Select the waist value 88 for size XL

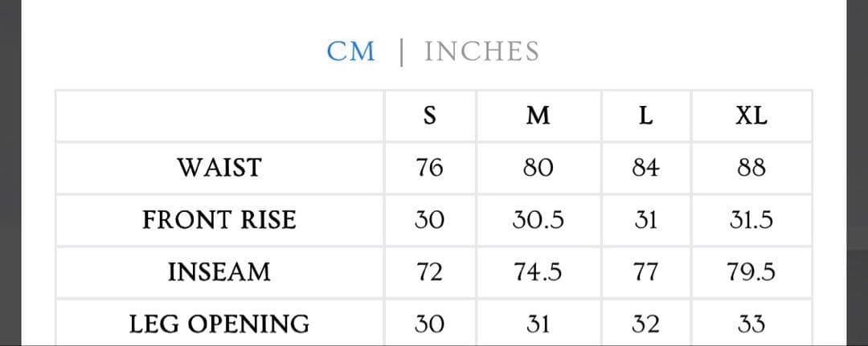point(751,168)
